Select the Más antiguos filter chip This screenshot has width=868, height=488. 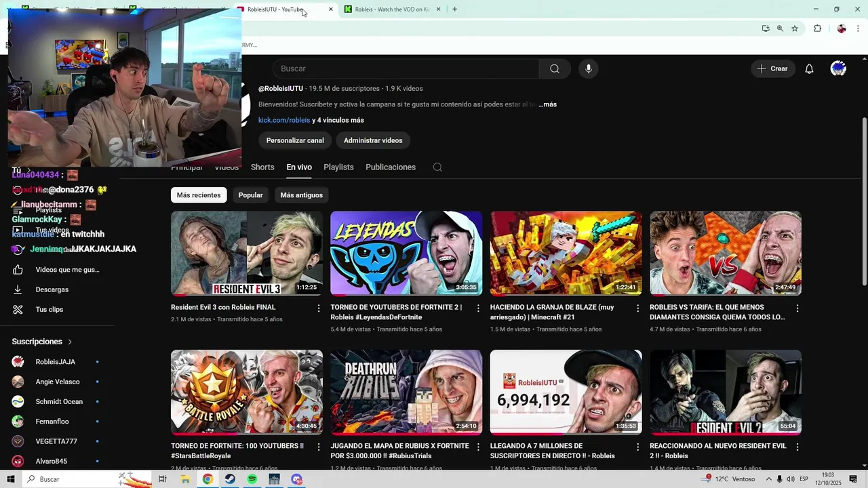click(x=302, y=195)
